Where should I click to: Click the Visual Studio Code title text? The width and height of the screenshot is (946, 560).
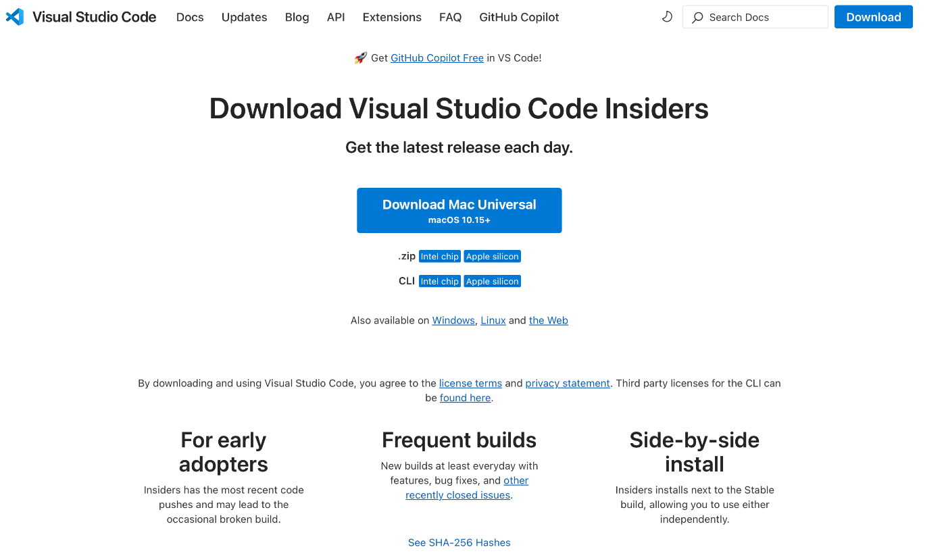(95, 17)
